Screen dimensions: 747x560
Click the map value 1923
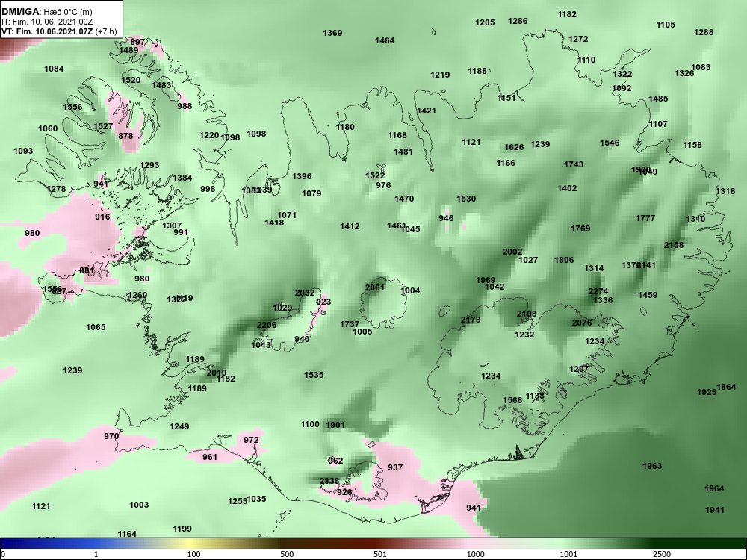(707, 392)
